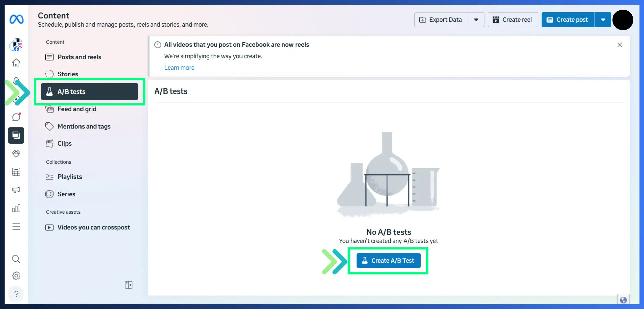Open Insights using the bar chart icon
The image size is (644, 309).
(16, 208)
